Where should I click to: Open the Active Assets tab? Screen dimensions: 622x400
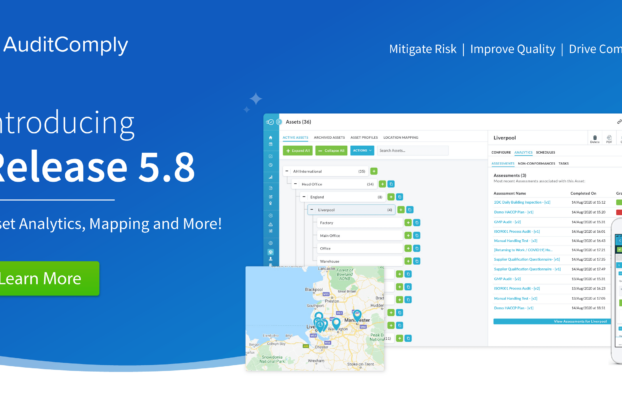[x=295, y=138]
